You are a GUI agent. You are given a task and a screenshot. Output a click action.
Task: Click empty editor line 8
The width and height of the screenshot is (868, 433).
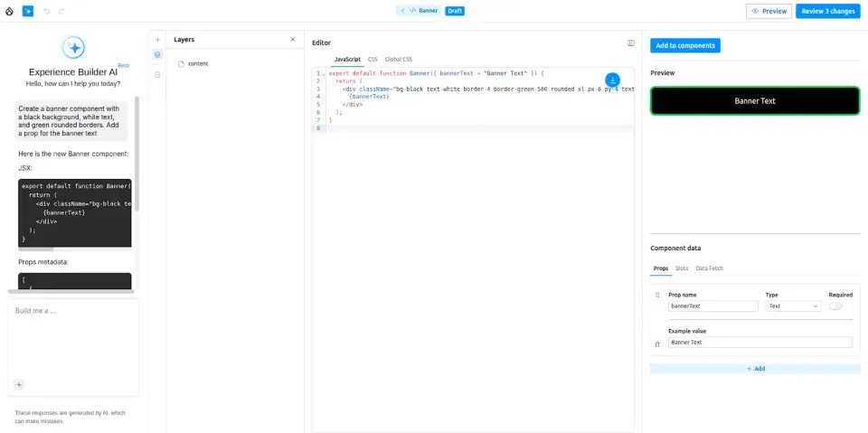479,127
